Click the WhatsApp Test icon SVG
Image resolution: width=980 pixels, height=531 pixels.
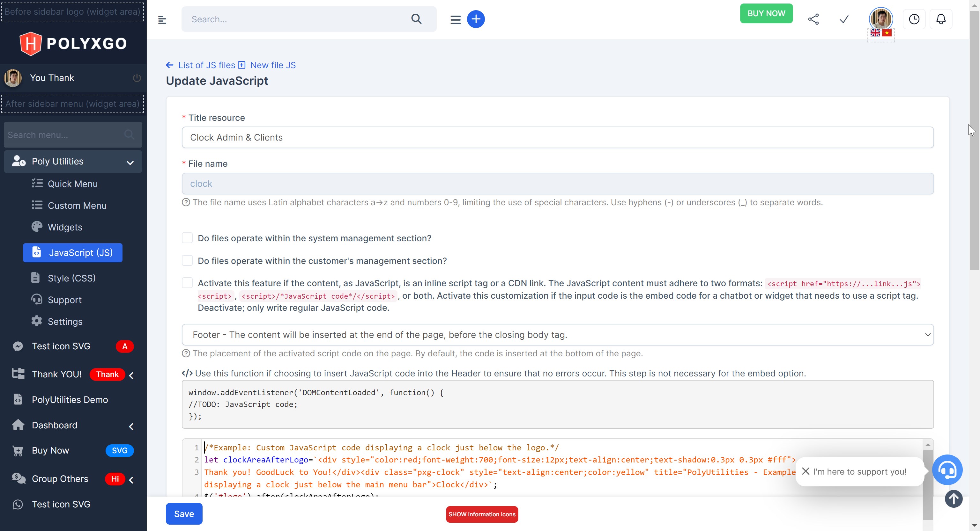(18, 504)
